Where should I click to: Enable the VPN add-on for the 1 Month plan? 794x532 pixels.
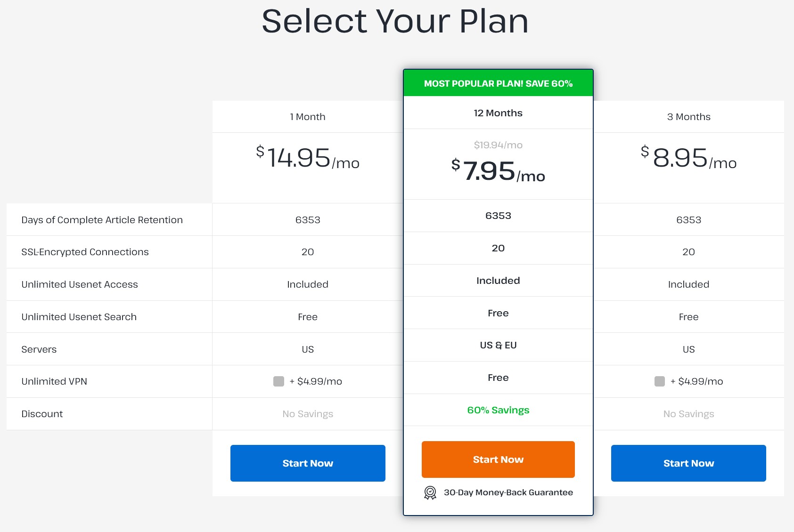tap(278, 381)
